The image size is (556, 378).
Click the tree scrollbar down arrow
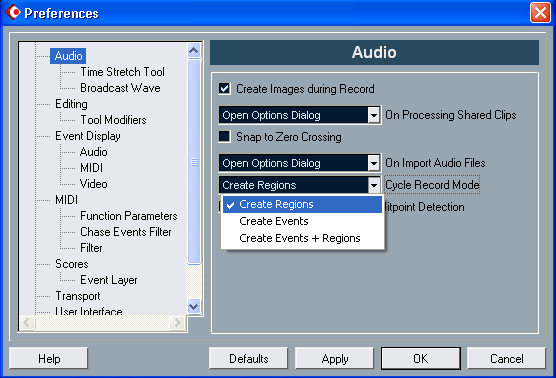point(194,306)
